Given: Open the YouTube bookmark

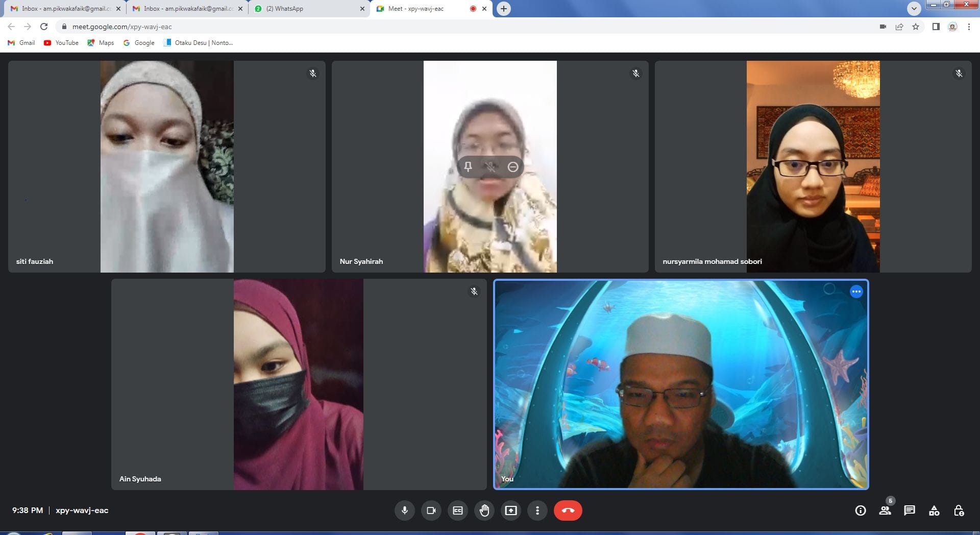Looking at the screenshot, I should 61,43.
